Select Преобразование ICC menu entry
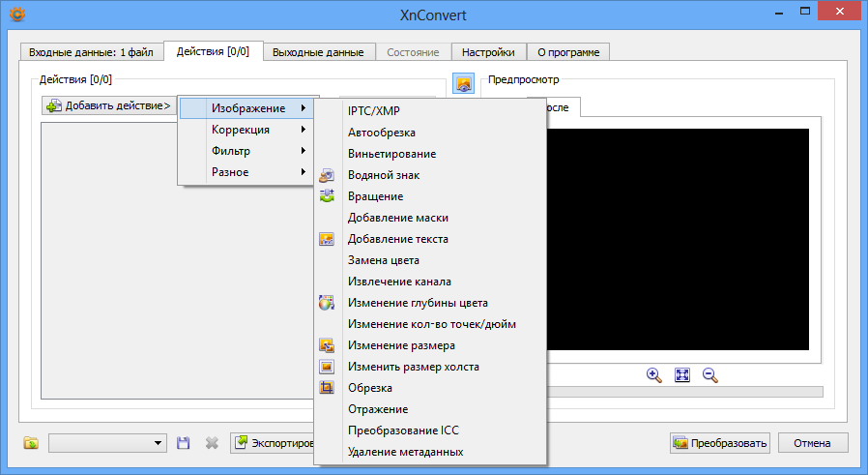The width and height of the screenshot is (868, 475). (x=430, y=430)
